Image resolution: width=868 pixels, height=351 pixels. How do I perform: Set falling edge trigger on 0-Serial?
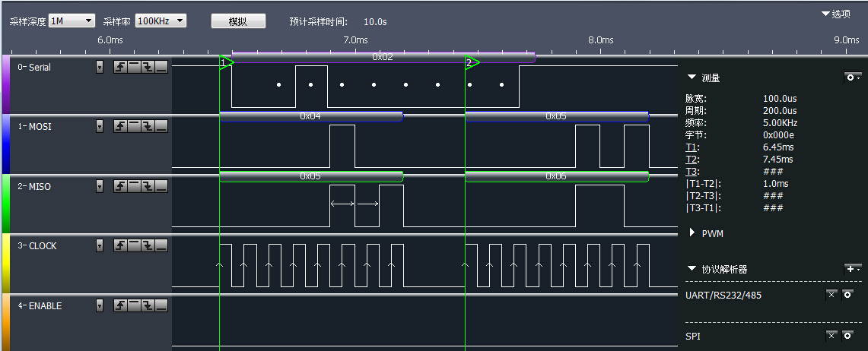click(148, 67)
